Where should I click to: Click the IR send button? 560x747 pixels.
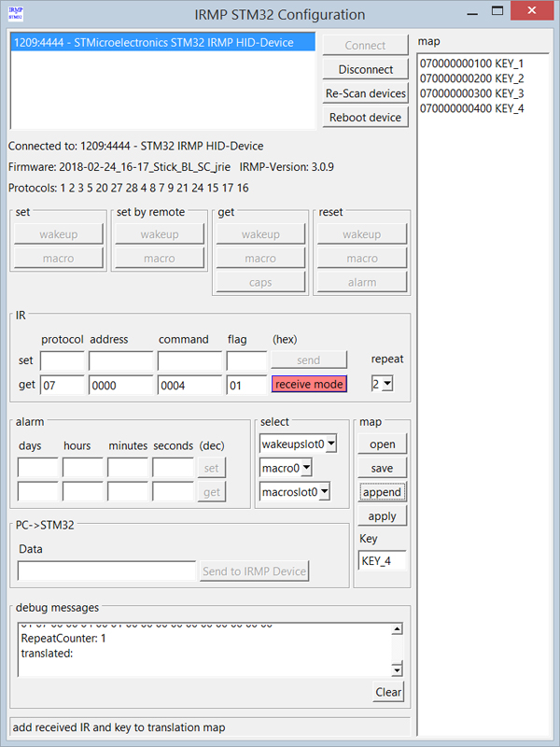pos(309,360)
